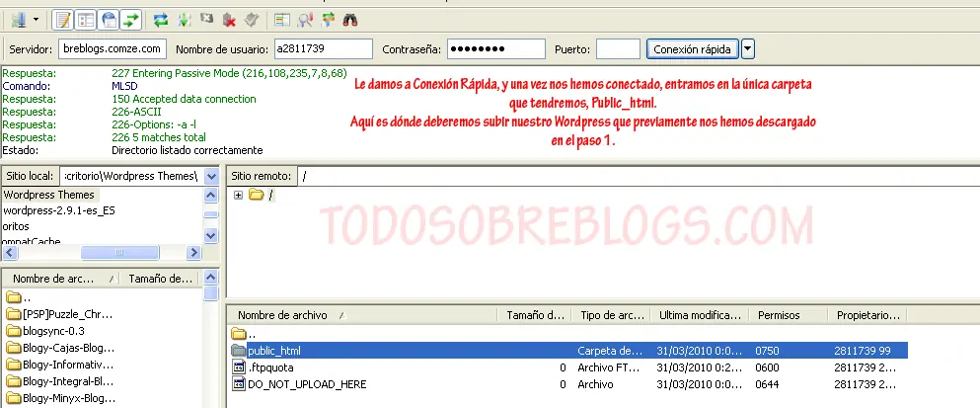
Task: Click local tree horizontal scroll left arrow
Action: [x=10, y=252]
